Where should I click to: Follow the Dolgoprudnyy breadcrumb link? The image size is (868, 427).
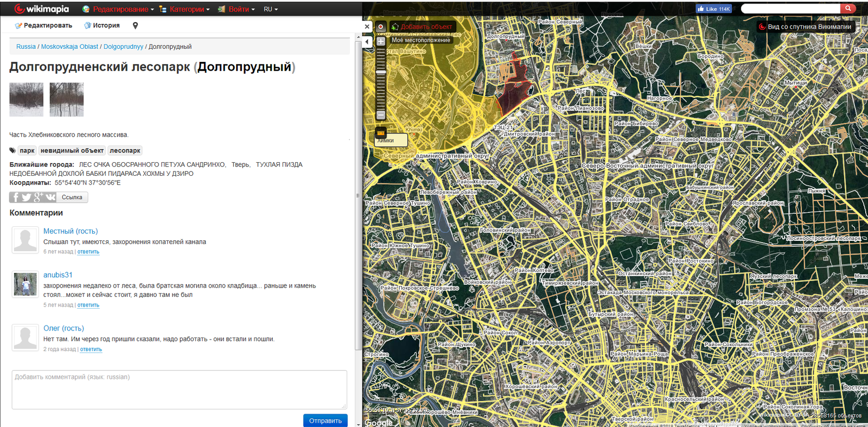click(x=123, y=47)
